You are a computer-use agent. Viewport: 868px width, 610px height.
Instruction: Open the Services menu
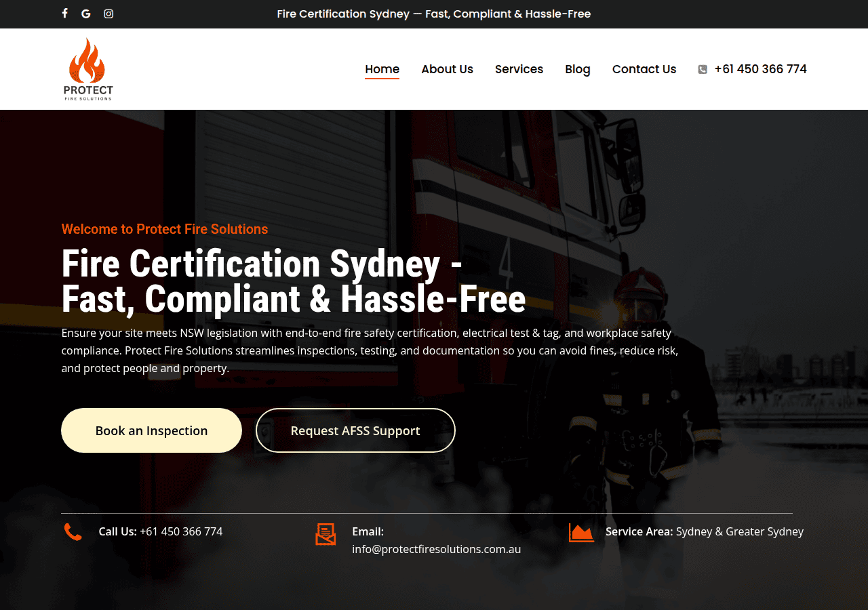[519, 69]
